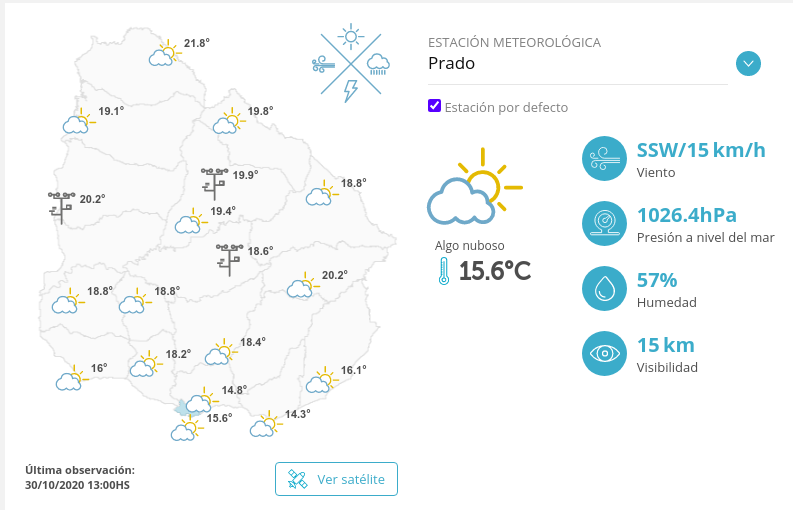The height and width of the screenshot is (510, 793).
Task: Open the Prado station selector
Action: coord(578,64)
